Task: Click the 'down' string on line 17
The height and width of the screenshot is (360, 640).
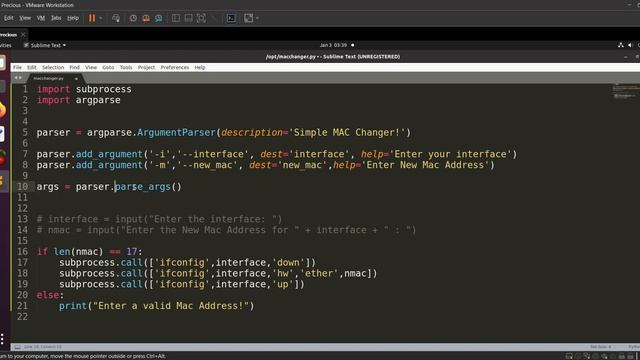Action: coord(288,262)
